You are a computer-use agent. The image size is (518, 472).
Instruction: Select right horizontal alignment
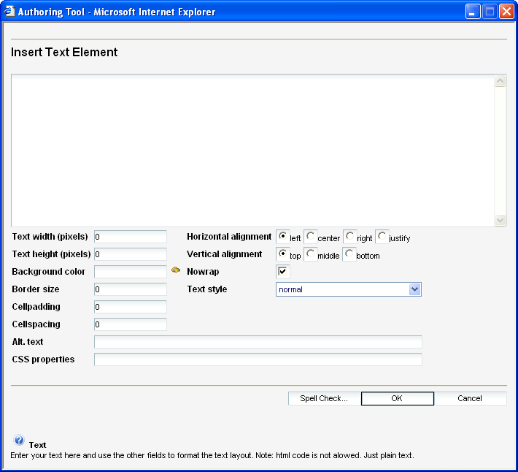350,236
